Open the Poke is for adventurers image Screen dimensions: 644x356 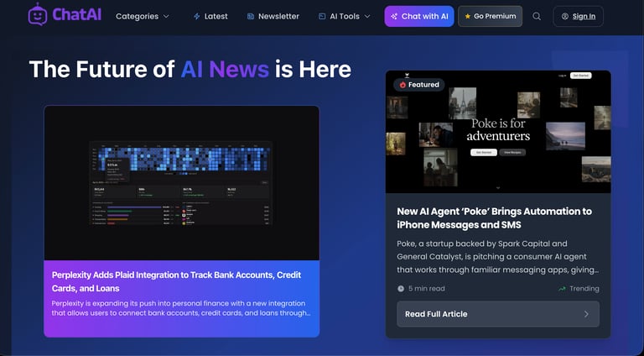click(498, 132)
